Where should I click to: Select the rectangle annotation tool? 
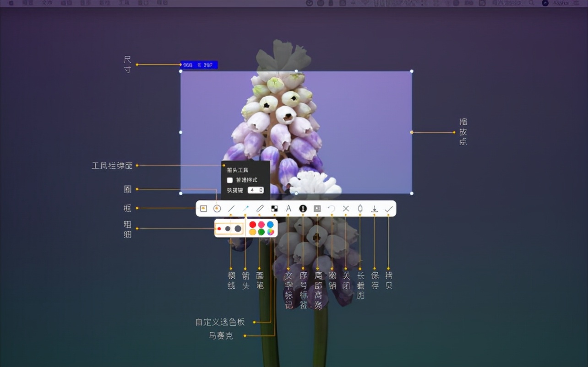click(204, 208)
